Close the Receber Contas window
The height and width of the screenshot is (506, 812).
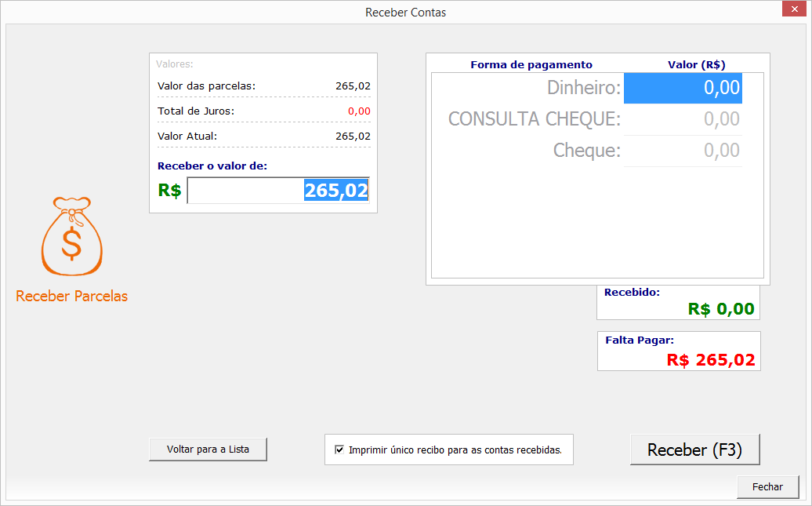click(794, 9)
